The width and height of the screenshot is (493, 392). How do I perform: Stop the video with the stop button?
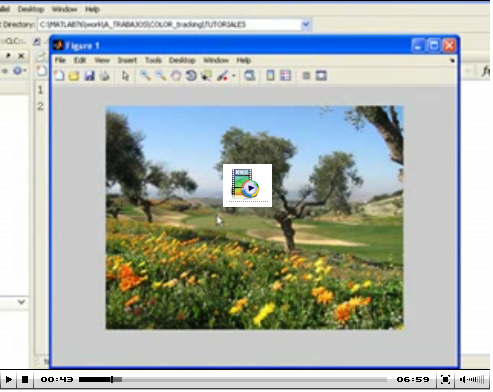tap(25, 379)
